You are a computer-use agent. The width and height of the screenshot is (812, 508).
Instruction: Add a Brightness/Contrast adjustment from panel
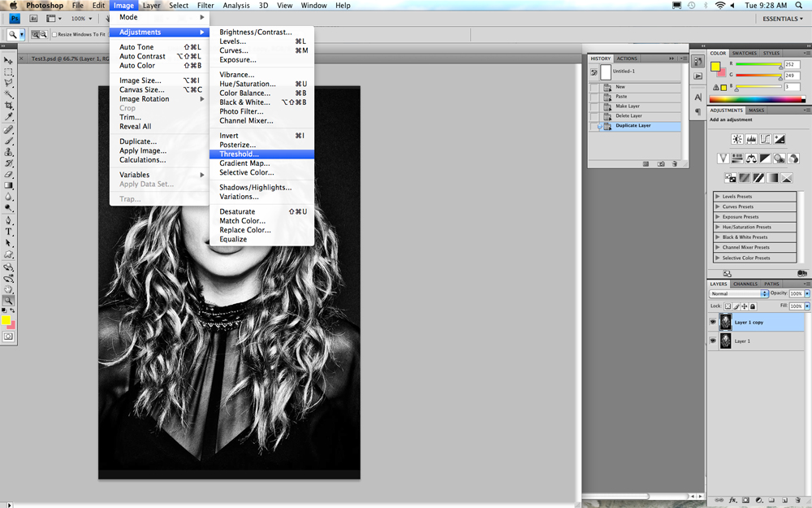(737, 139)
